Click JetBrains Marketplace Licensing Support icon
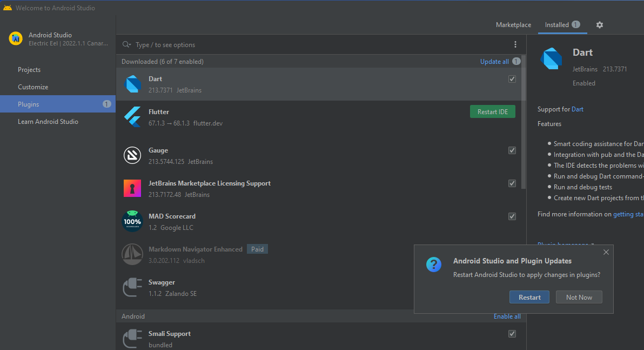Screen dimensions: 644x350 (x=133, y=189)
